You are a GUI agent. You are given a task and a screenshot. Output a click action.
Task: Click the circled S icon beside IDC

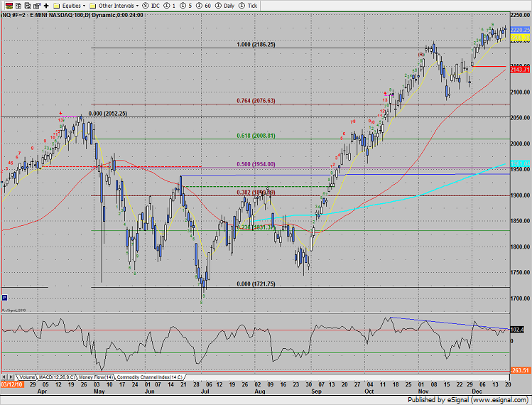pos(146,6)
